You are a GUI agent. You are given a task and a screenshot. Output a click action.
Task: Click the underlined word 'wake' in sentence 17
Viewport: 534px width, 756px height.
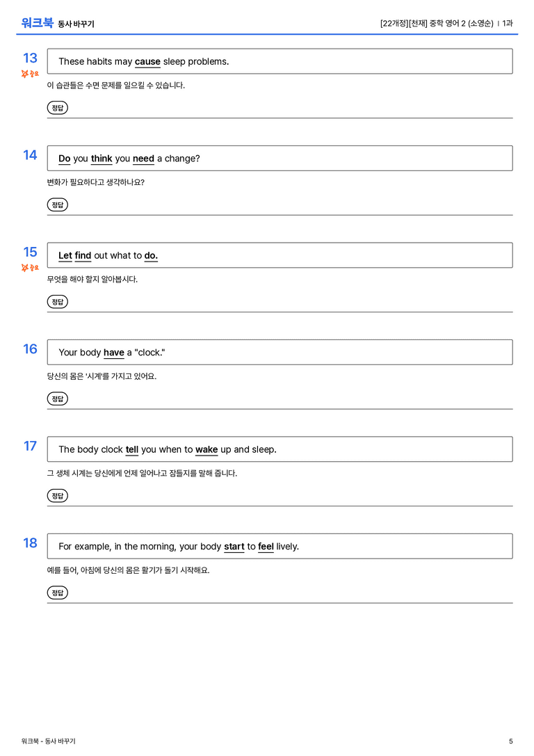tap(207, 449)
